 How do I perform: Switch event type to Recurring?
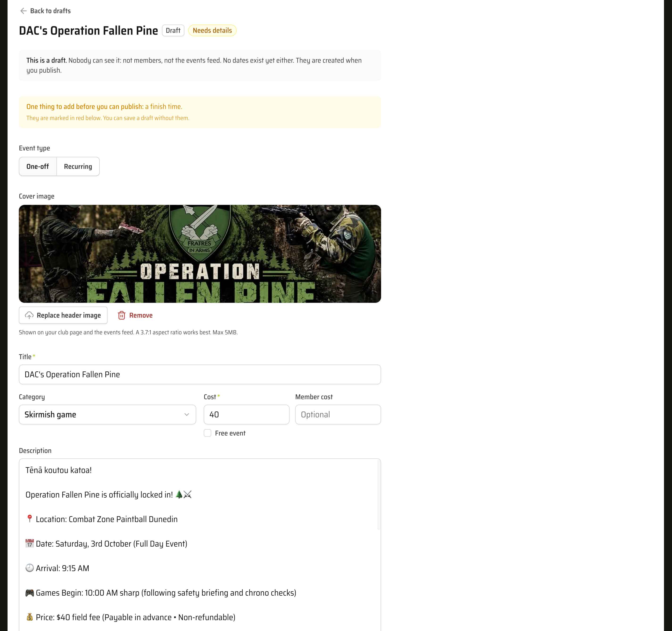coord(78,166)
